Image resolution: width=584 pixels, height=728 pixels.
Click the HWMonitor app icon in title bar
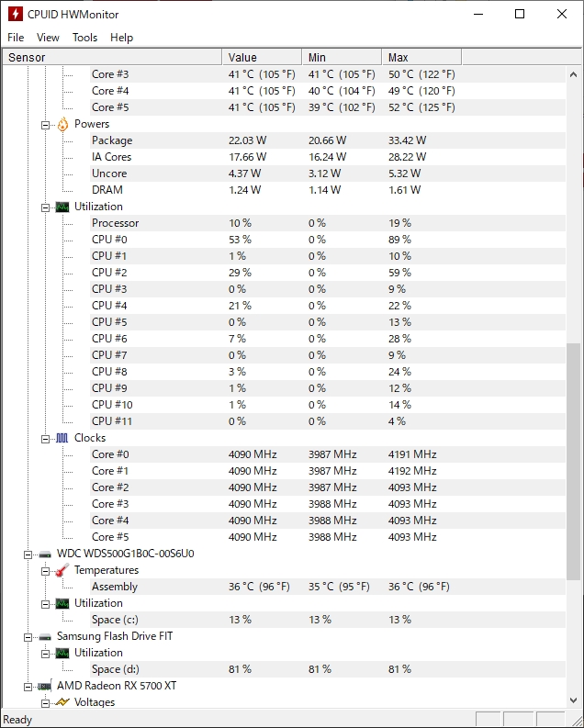(16, 15)
